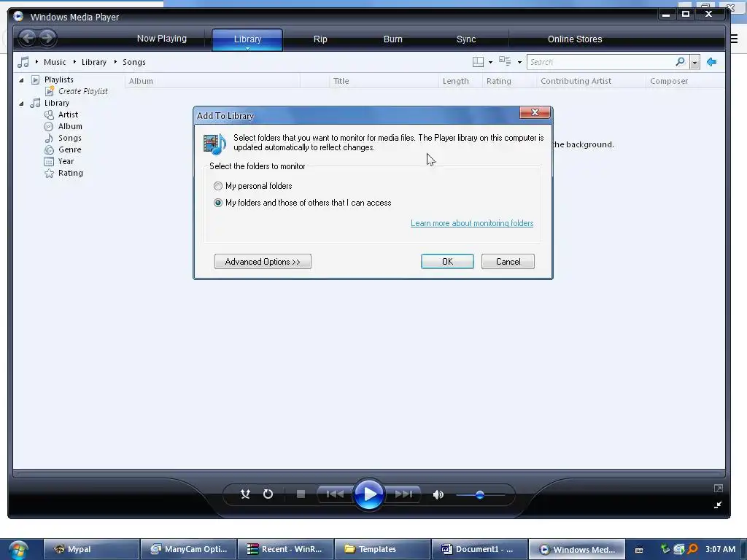
Task: Open the Online Stores tab
Action: [575, 39]
